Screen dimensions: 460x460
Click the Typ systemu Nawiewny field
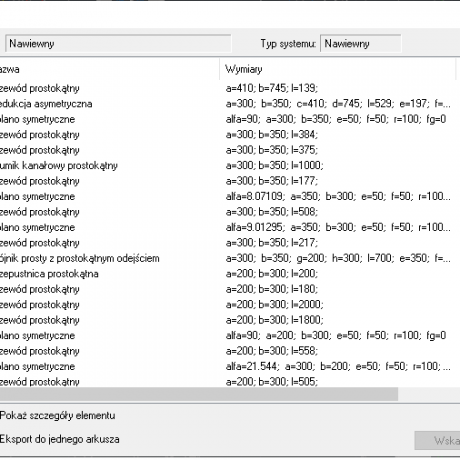coord(361,44)
